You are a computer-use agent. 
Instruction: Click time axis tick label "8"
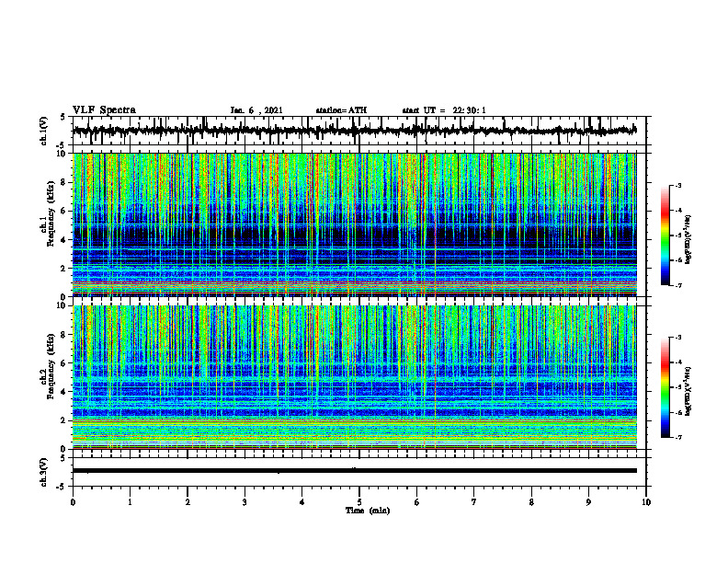click(531, 502)
